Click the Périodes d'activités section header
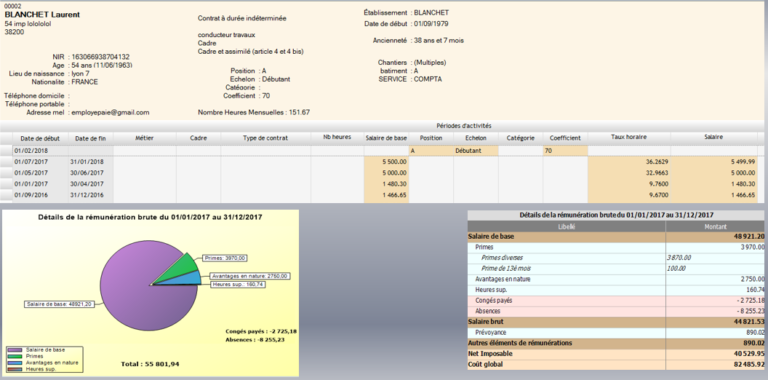Viewport: 768px width, 380px height. point(463,126)
